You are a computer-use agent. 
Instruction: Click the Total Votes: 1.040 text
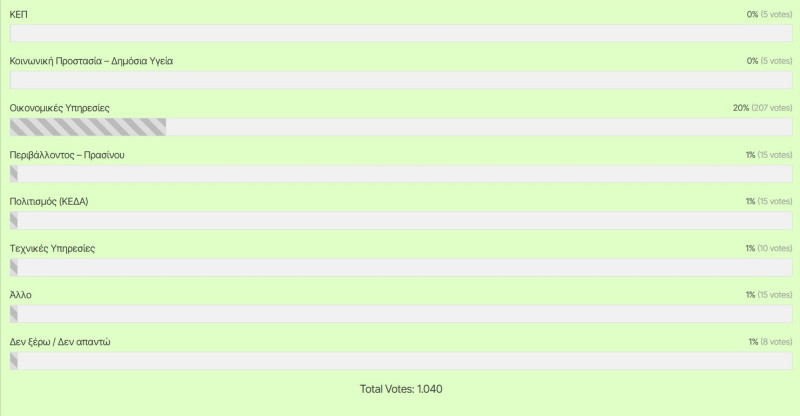pos(401,389)
